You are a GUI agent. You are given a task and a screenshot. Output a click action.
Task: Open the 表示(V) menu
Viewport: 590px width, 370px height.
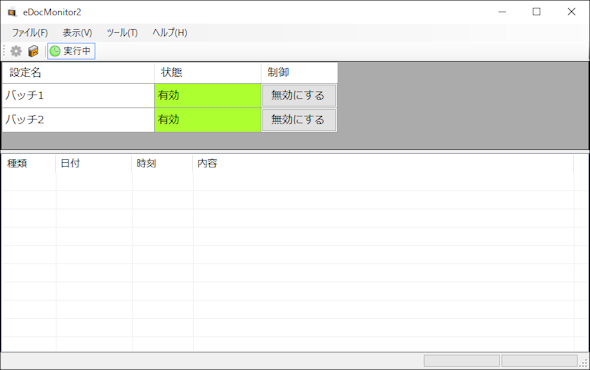coord(78,33)
